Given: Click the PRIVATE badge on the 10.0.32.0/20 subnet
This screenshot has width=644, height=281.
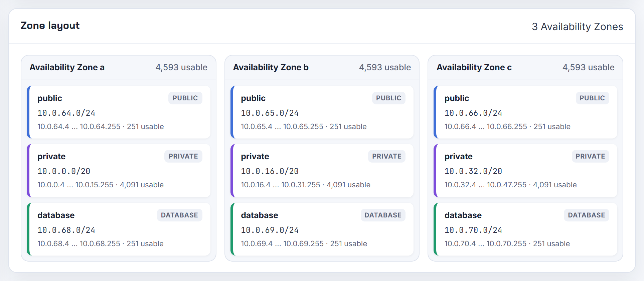Looking at the screenshot, I should tap(590, 156).
